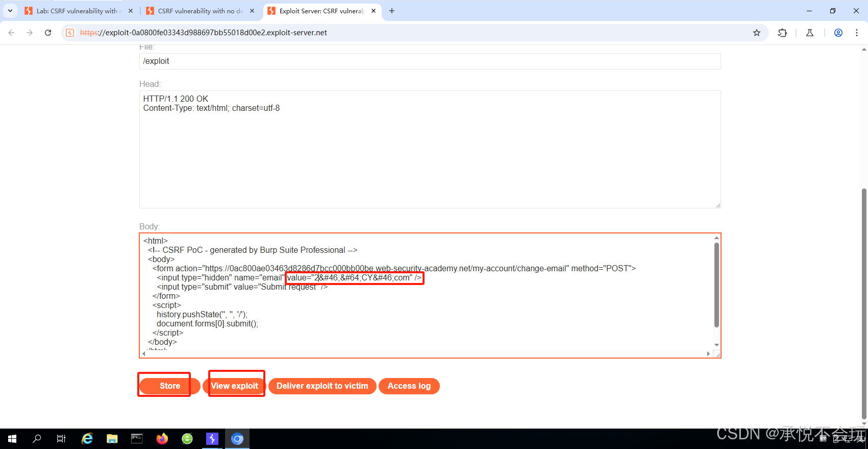Click Body textarea scroll down arrow

click(x=716, y=345)
